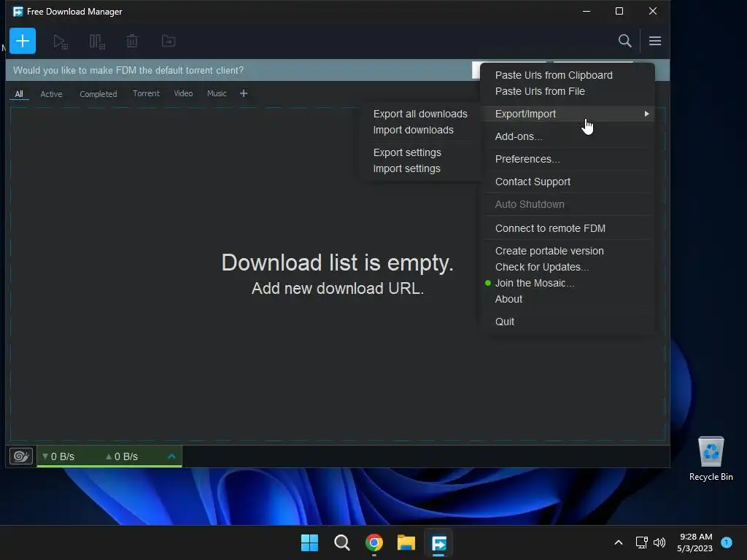Show hidden system tray icons
The image size is (747, 560).
[x=619, y=542]
